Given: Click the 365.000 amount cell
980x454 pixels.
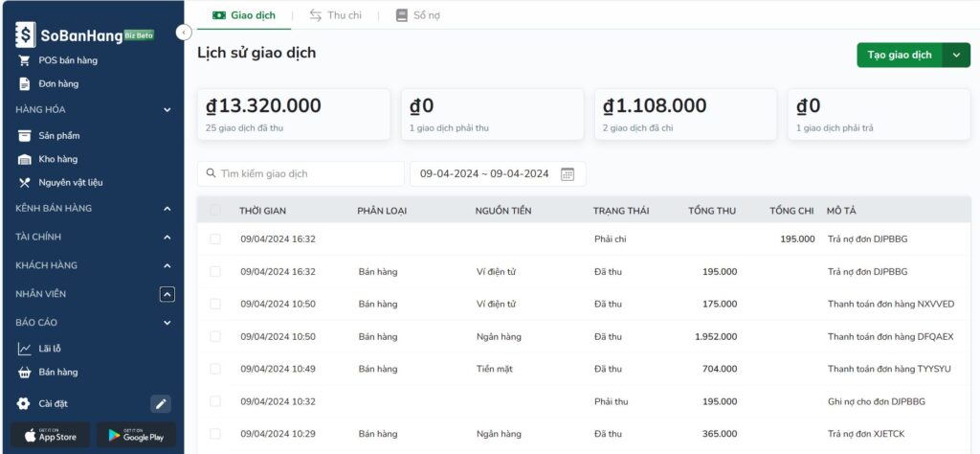Looking at the screenshot, I should tap(720, 434).
